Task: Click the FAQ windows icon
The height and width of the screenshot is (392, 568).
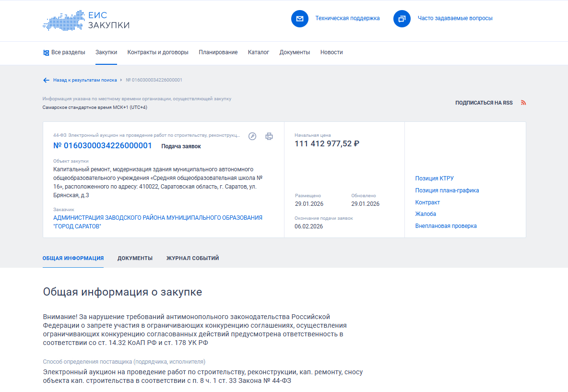Action: point(402,19)
